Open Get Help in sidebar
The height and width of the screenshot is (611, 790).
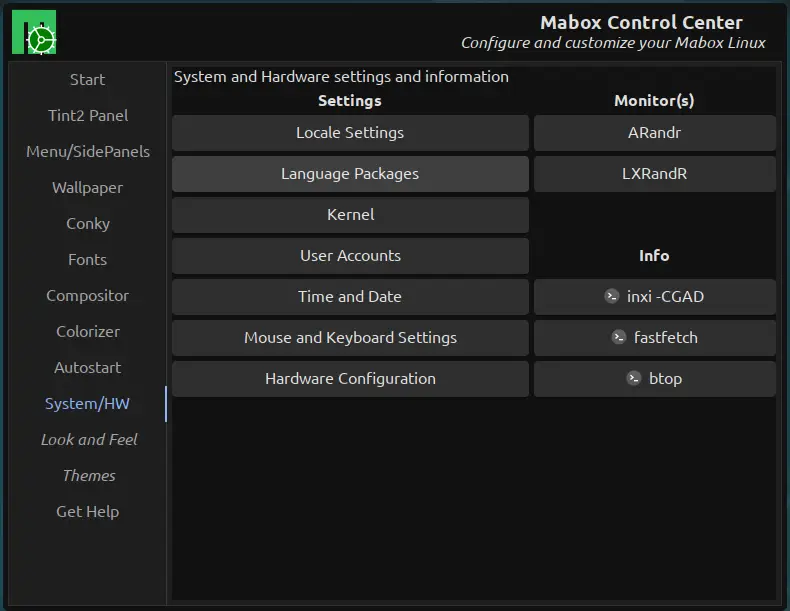point(88,512)
